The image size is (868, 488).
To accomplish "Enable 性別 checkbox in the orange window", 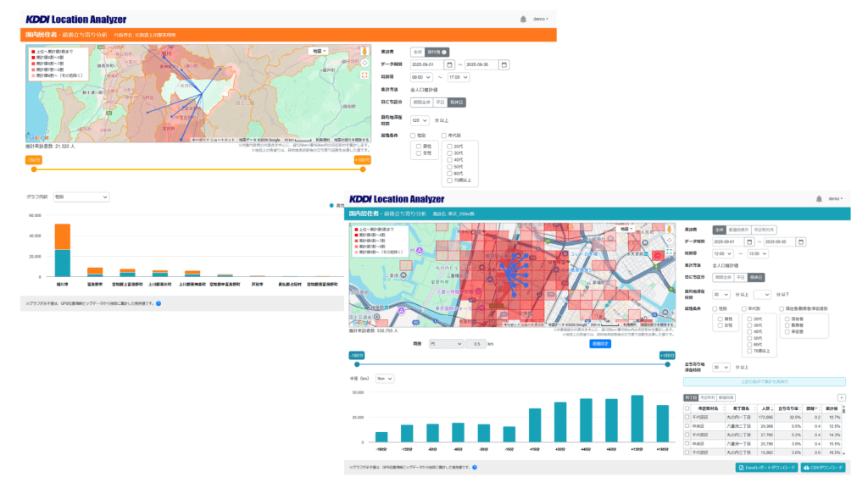I will click(x=413, y=136).
